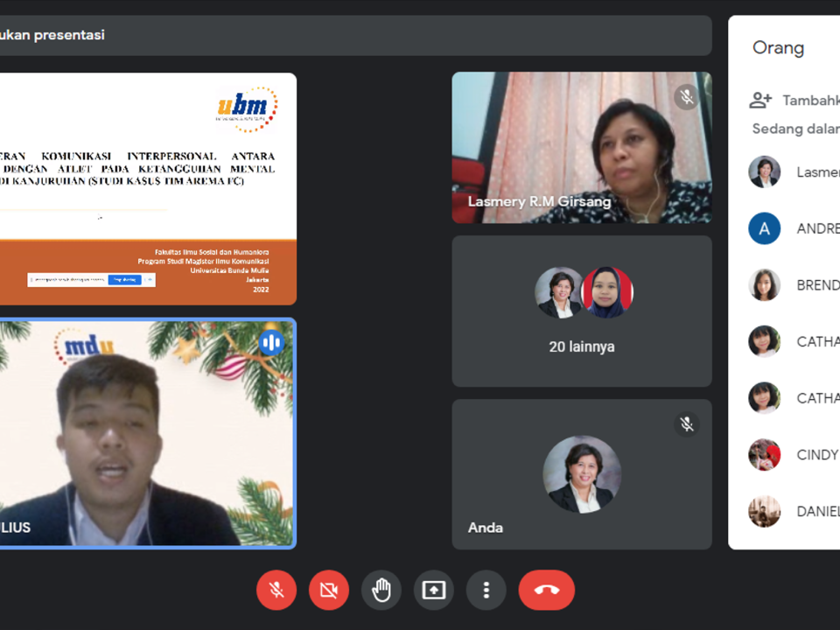The width and height of the screenshot is (840, 630).
Task: Select the speaking presenter video tile
Action: pyautogui.click(x=148, y=433)
